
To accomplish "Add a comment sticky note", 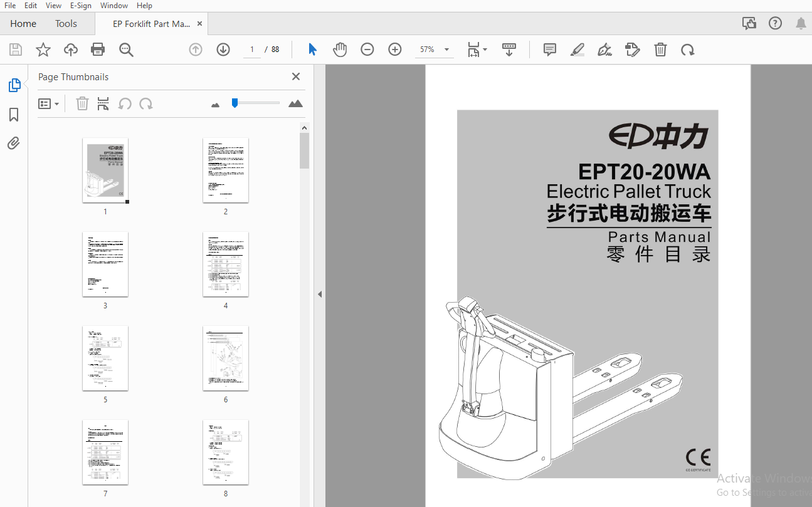I will coord(550,50).
